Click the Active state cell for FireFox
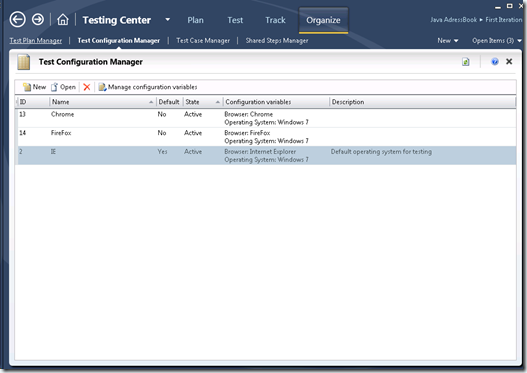527x373 pixels. [x=193, y=133]
